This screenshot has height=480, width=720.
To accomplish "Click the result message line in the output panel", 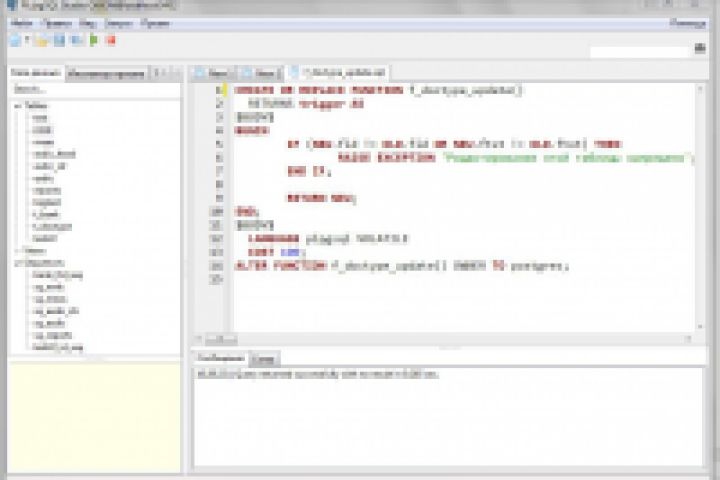I will (x=317, y=374).
